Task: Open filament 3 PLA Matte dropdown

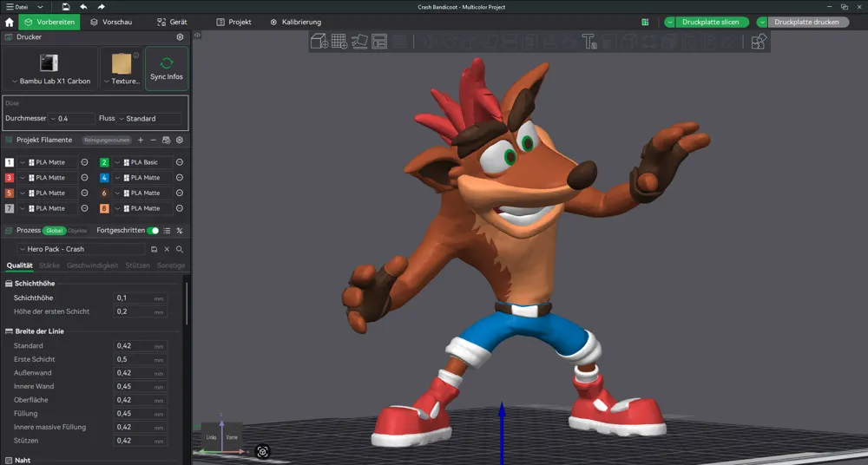Action: pos(48,178)
